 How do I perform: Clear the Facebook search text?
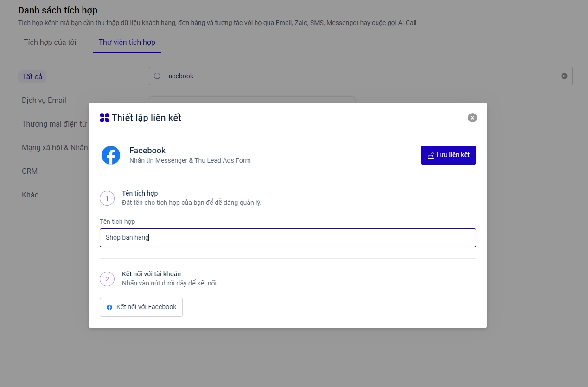[564, 76]
